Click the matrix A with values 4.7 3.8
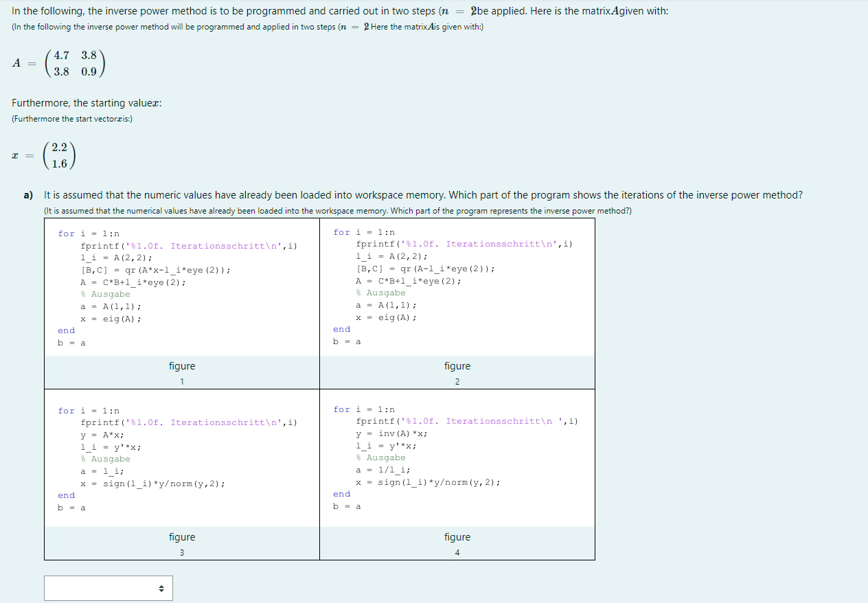868x603 pixels. coord(59,62)
